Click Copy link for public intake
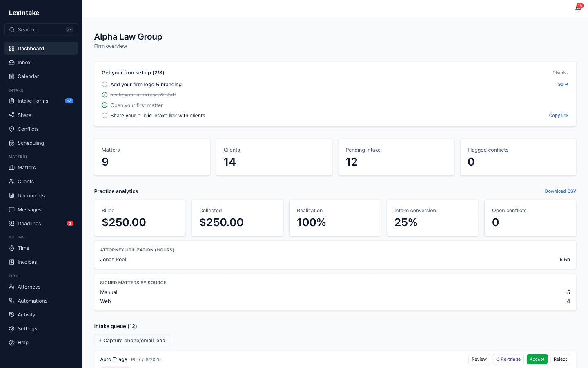The image size is (588, 368). click(559, 115)
